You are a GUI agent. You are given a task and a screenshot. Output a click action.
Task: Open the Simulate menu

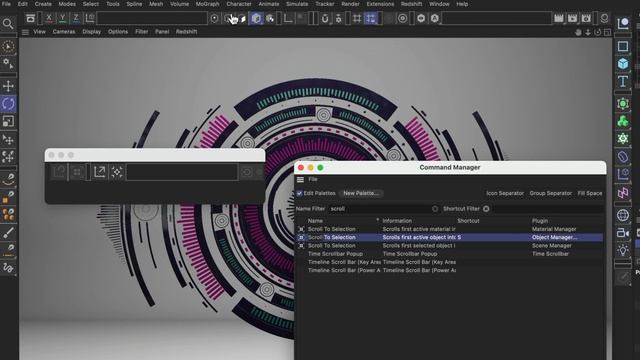tap(297, 4)
